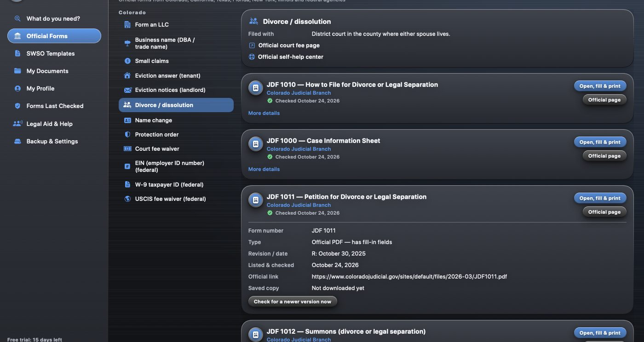The width and height of the screenshot is (644, 342).
Task: Open, fill & print JDF 1000
Action: coord(600,142)
